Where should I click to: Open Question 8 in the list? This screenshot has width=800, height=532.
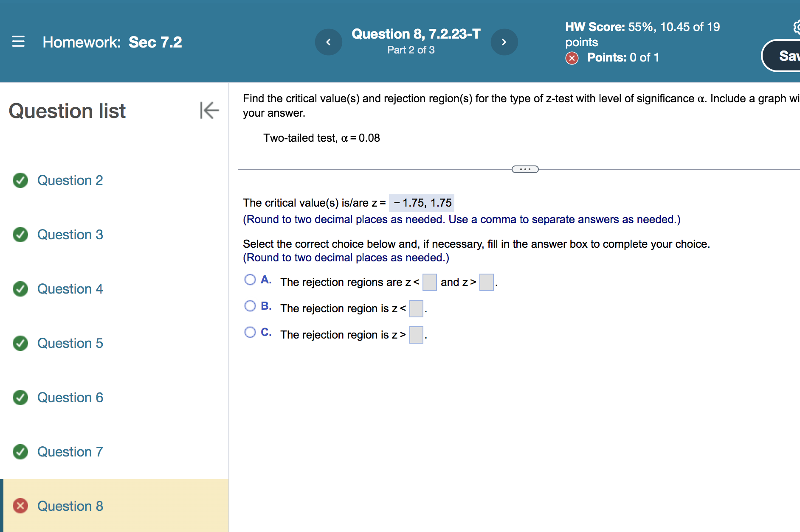click(70, 506)
